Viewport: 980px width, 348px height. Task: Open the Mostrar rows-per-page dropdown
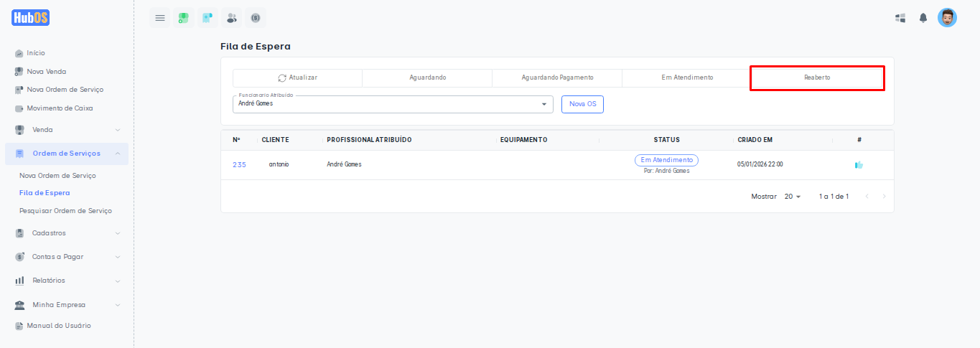(x=792, y=197)
